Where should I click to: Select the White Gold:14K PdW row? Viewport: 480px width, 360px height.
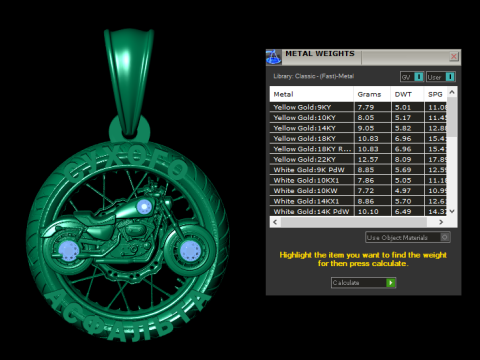(x=358, y=211)
